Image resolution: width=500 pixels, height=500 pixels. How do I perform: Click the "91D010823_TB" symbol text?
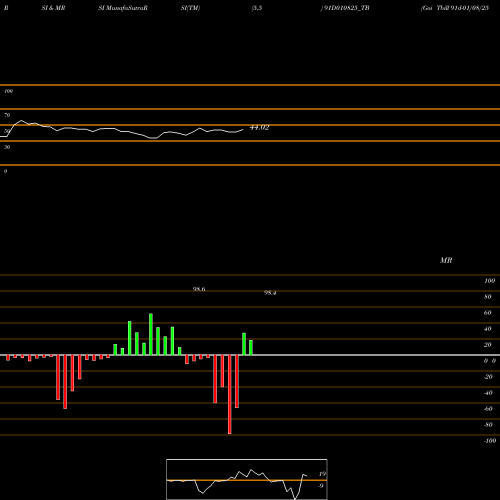pyautogui.click(x=346, y=8)
